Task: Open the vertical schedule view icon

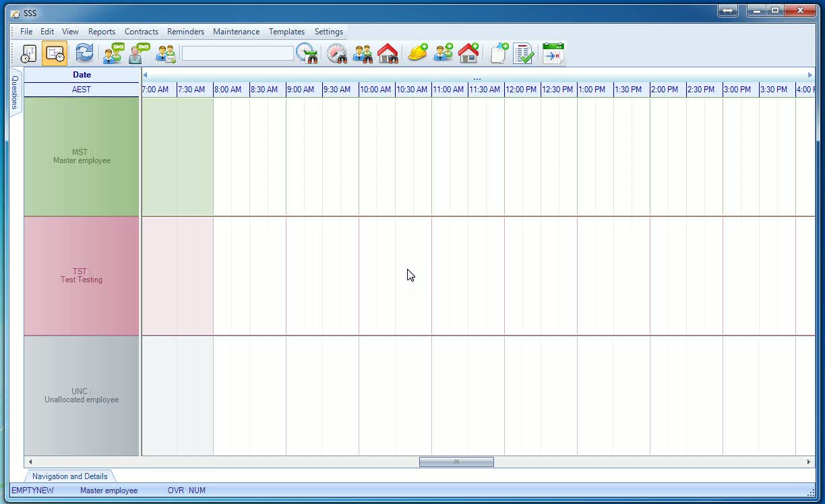Action: pyautogui.click(x=29, y=53)
